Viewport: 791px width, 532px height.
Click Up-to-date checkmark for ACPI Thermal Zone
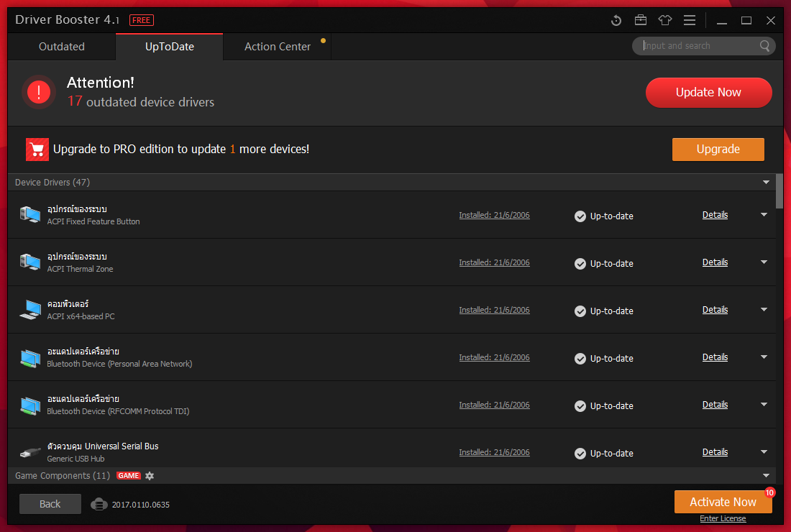580,264
